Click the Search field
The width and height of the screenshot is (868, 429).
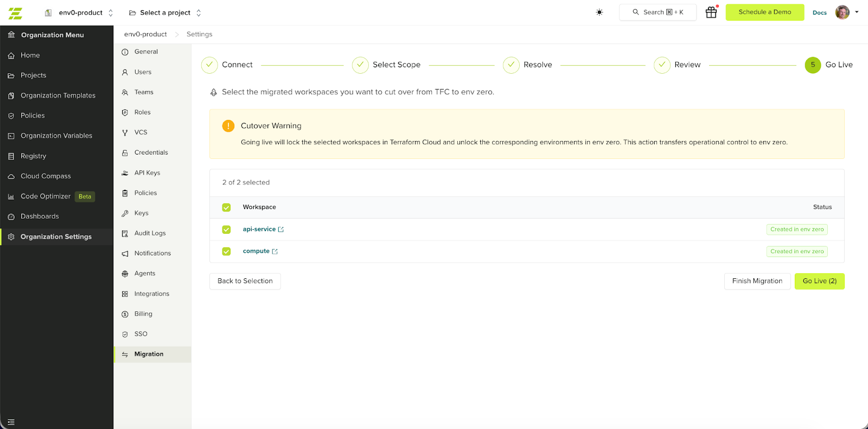(658, 12)
